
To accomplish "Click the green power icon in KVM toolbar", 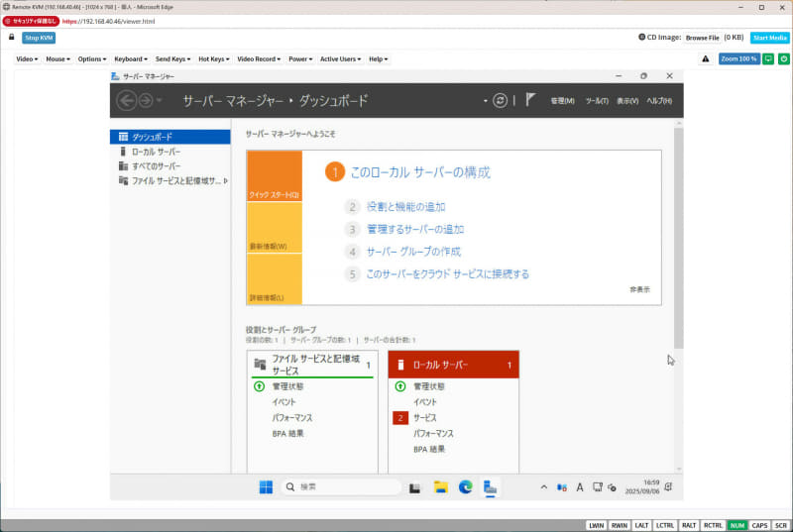I will point(784,59).
